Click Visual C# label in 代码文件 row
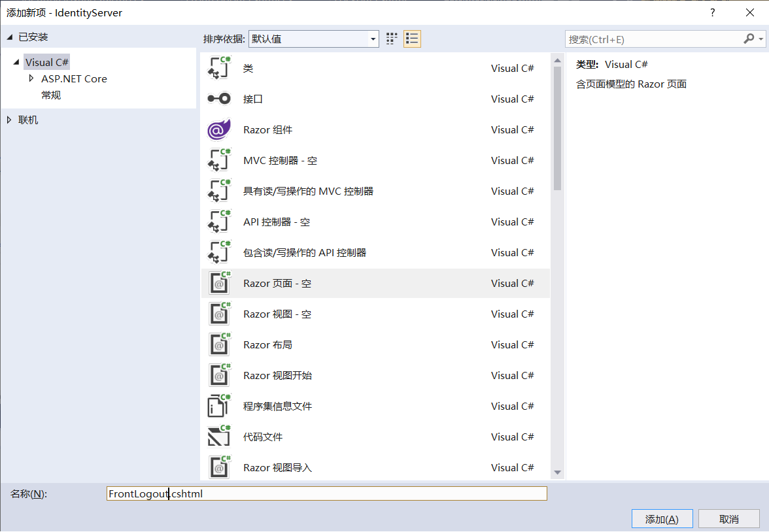The height and width of the screenshot is (532, 769). 513,437
